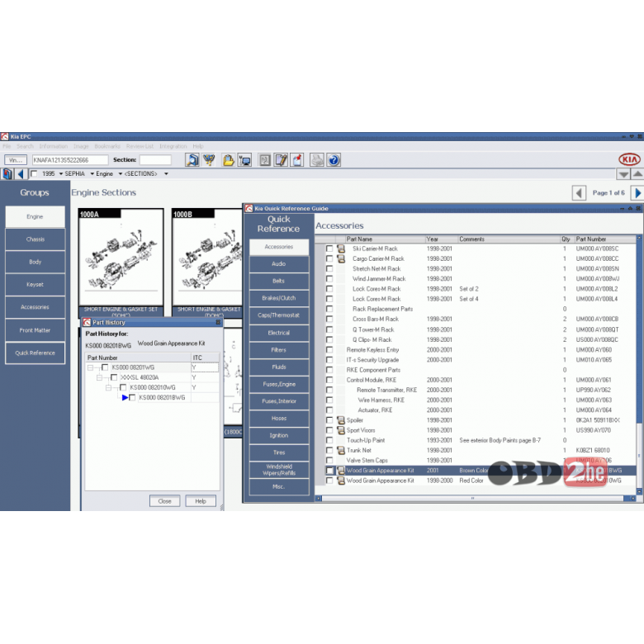Check the box for Ski Carrier-M Rack

[329, 249]
